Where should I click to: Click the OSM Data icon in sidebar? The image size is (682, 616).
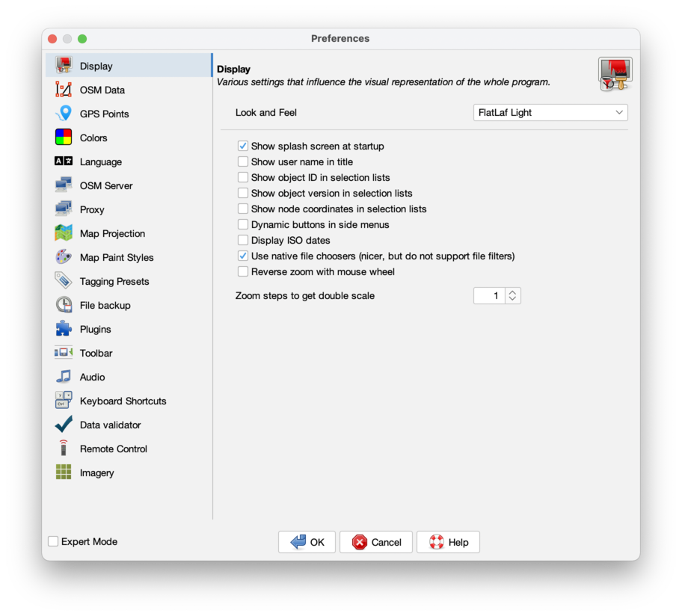[64, 90]
